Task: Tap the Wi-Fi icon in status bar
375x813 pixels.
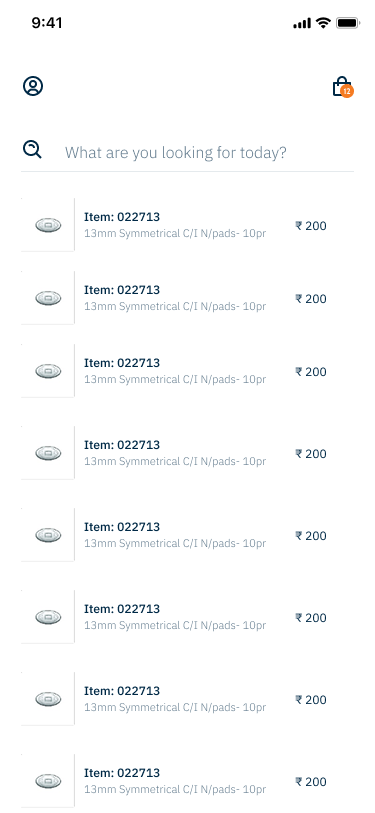Action: coord(324,23)
